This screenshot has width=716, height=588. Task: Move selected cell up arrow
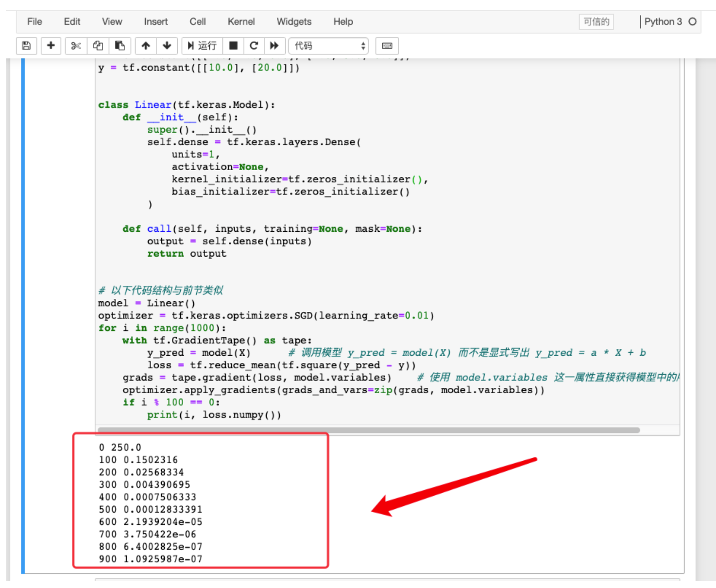pyautogui.click(x=146, y=46)
